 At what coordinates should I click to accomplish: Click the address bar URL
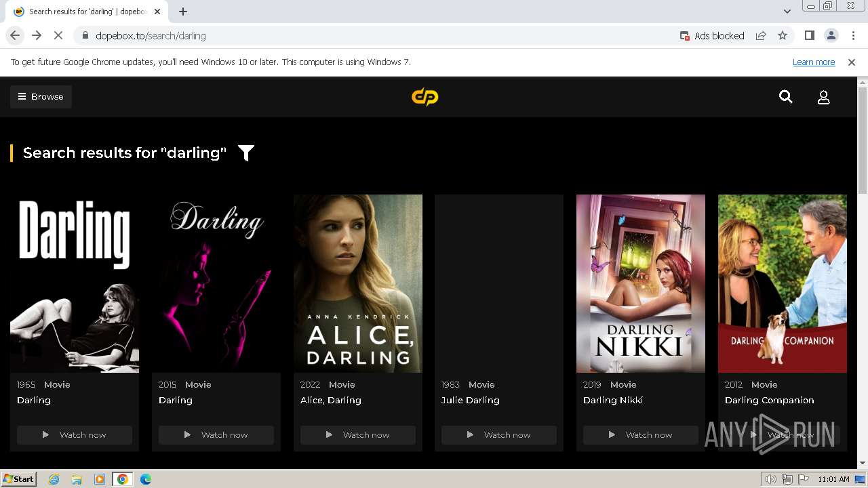pos(151,36)
